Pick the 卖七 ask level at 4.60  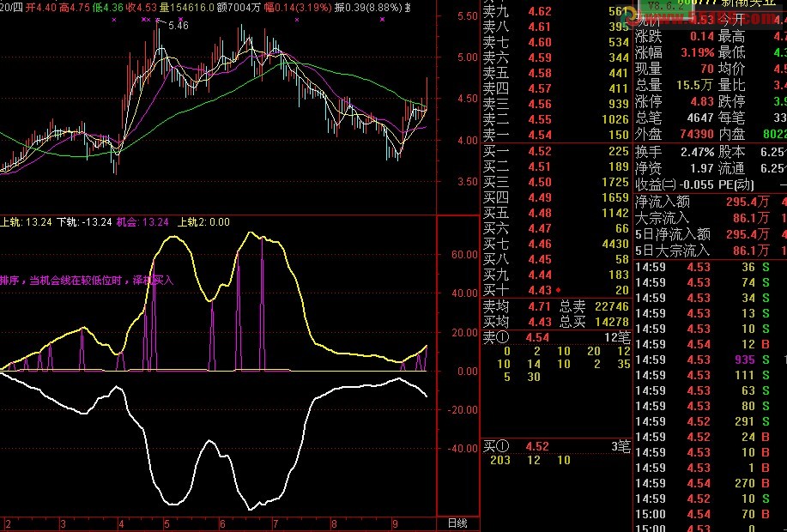(555, 43)
